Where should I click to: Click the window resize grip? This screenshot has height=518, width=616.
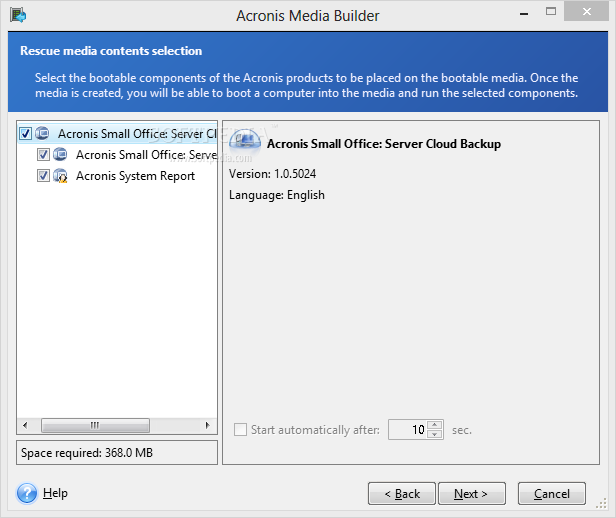602,503
